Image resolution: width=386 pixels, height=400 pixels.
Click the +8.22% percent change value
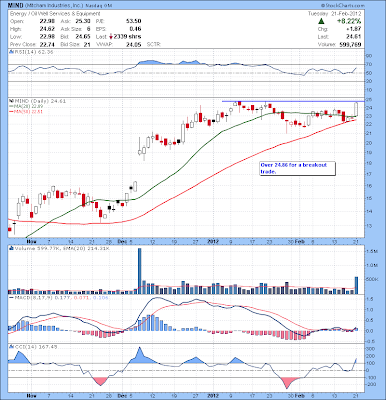pos(349,21)
